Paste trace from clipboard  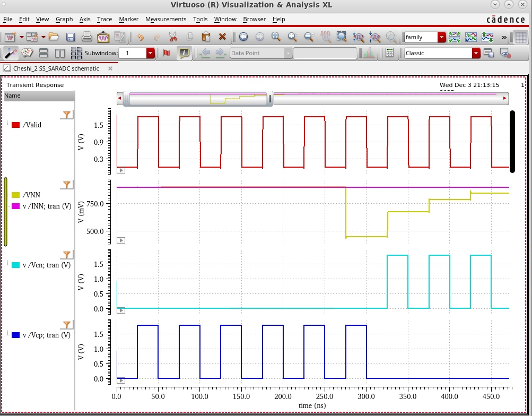[x=206, y=37]
